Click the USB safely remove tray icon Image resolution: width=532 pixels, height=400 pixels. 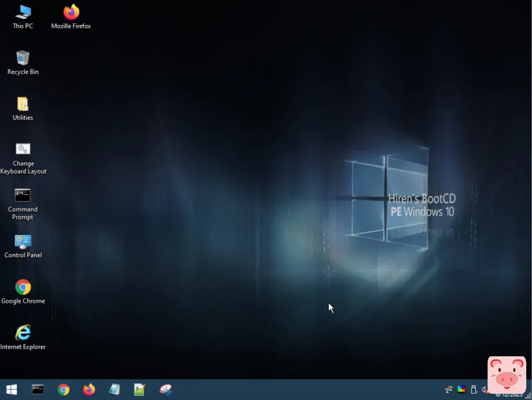[474, 390]
